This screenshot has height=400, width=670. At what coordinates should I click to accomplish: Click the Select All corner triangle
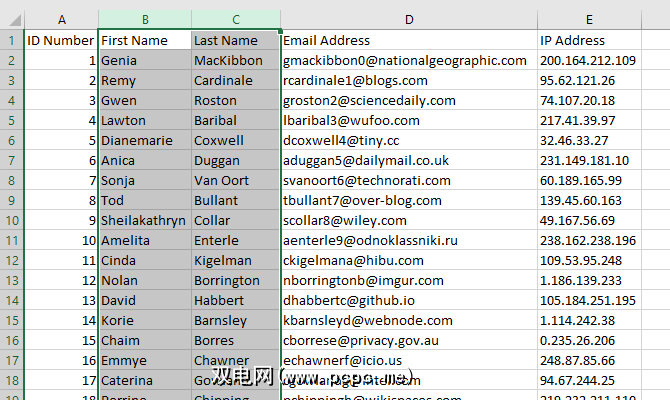coord(15,20)
